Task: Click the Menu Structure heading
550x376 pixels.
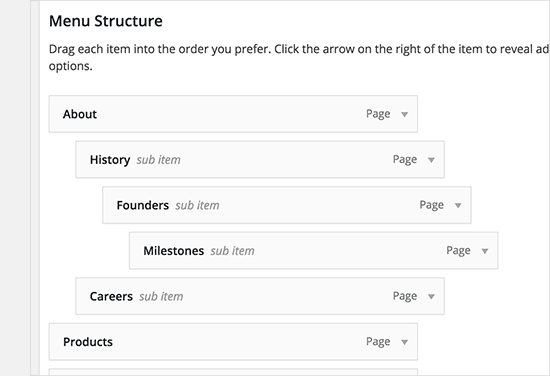Action: pyautogui.click(x=106, y=21)
